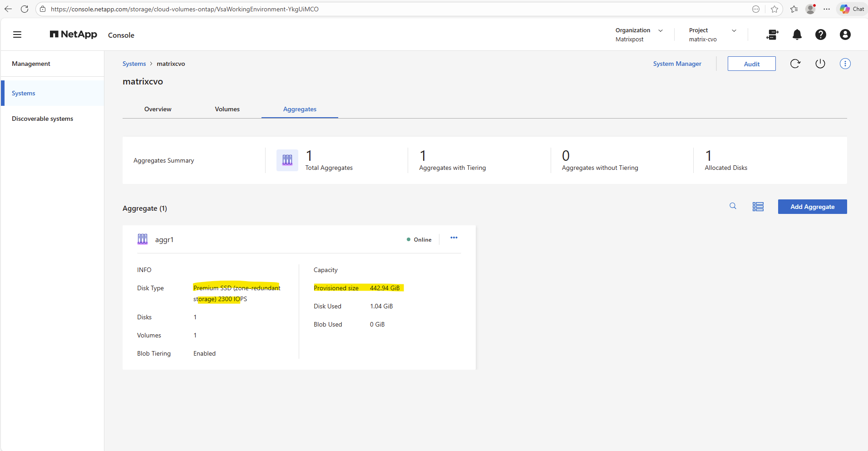This screenshot has width=868, height=451.
Task: Click the help question mark icon
Action: (x=820, y=35)
